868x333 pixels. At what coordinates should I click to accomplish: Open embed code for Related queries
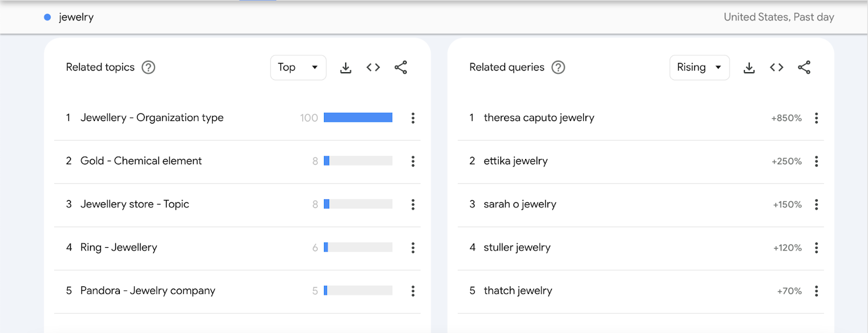click(776, 67)
